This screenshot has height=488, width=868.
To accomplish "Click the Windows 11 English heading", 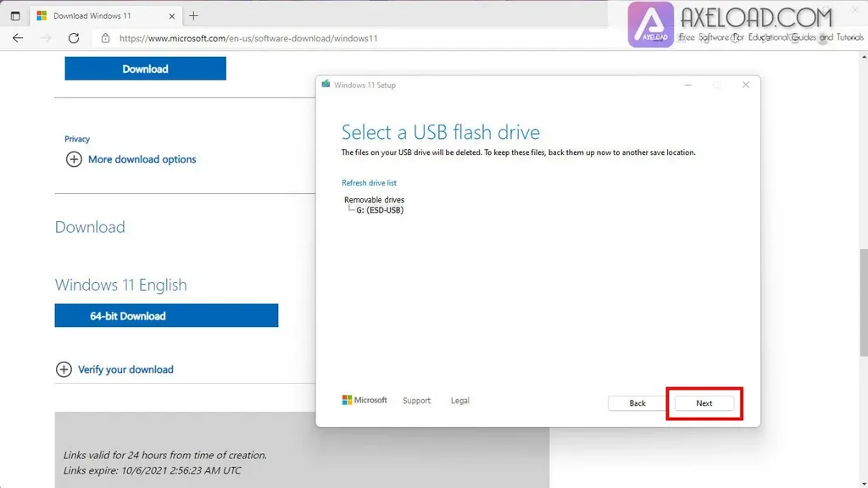I will tap(120, 285).
